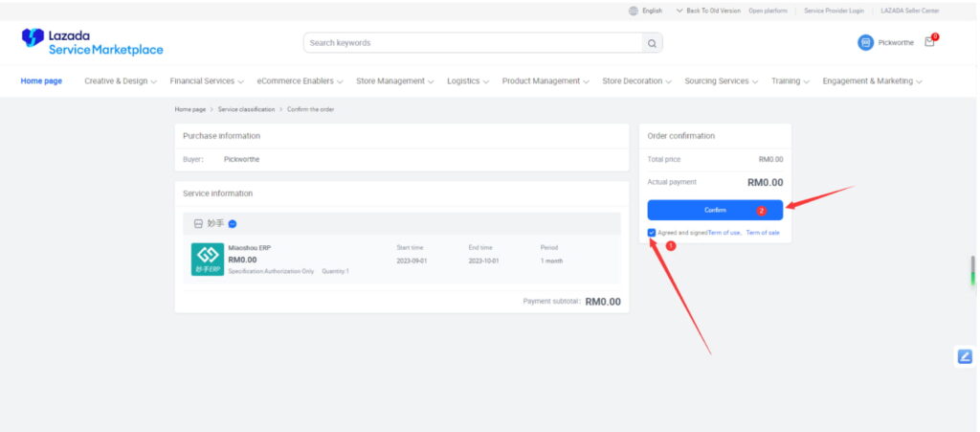Screen dimensions: 980x432
Task: Open the Pickworthe user avatar icon
Action: pos(865,42)
